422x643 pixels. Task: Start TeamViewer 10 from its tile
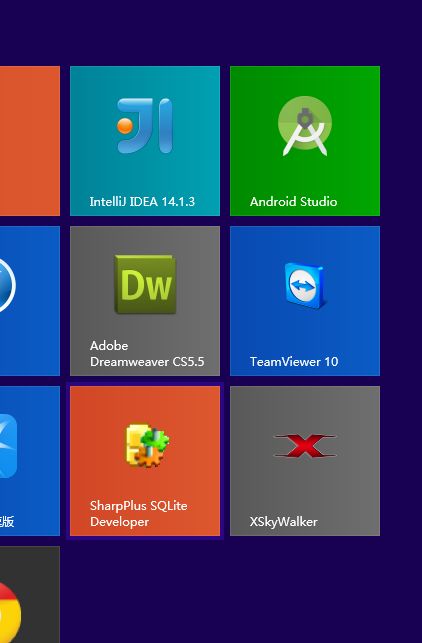[x=305, y=301]
